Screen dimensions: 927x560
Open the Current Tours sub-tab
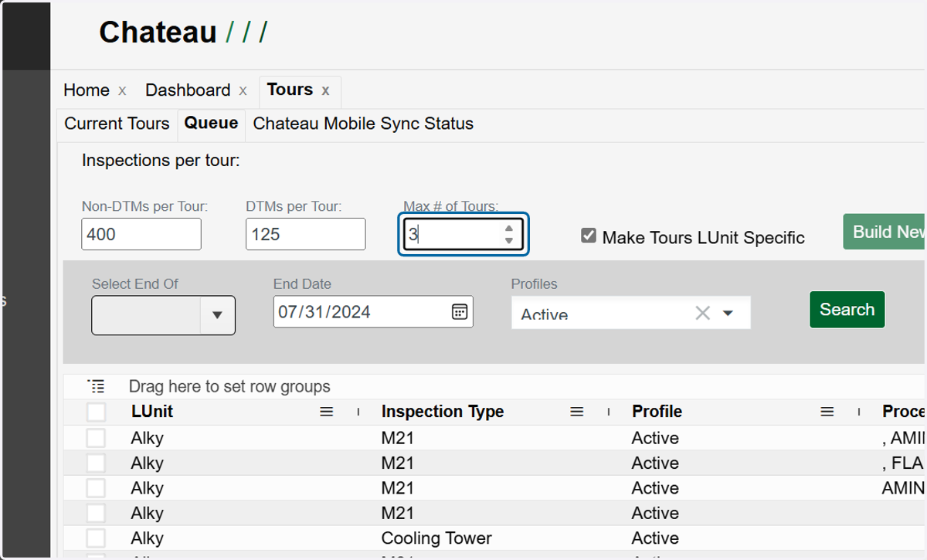click(x=117, y=124)
